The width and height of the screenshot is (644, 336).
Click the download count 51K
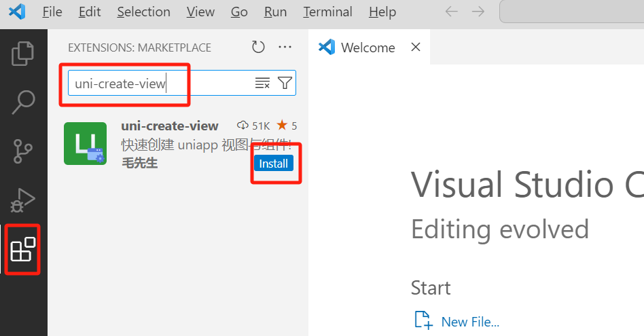[253, 126]
